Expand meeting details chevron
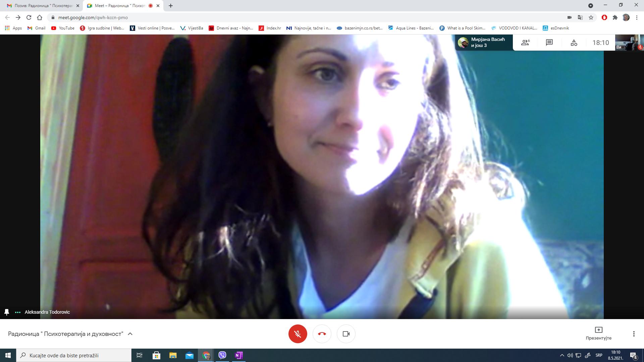Screen dimensions: 644x362 click(x=130, y=334)
